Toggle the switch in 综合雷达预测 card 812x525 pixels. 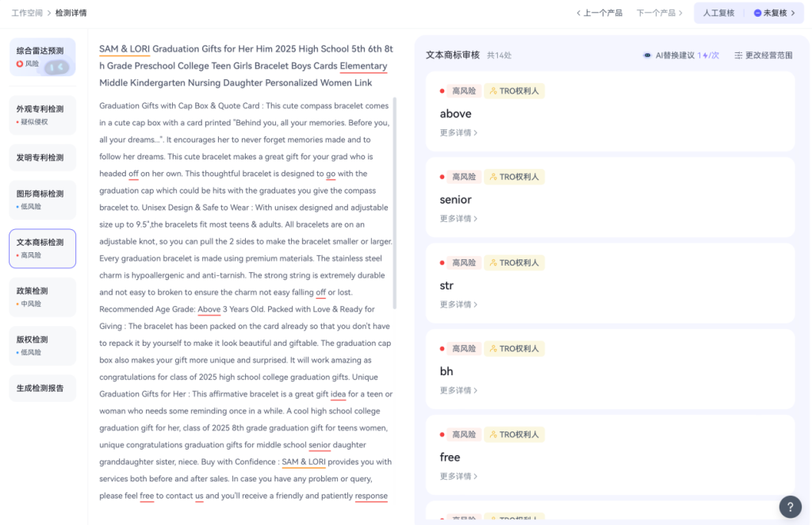tap(56, 67)
